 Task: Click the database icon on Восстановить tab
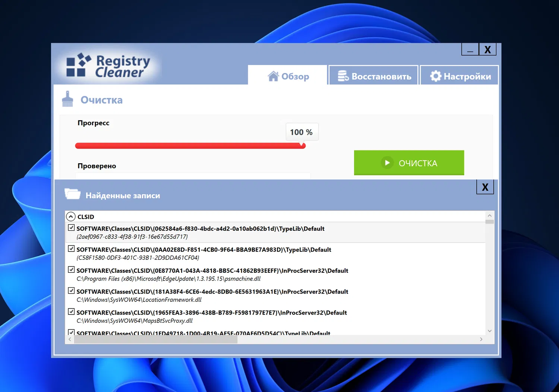click(343, 76)
